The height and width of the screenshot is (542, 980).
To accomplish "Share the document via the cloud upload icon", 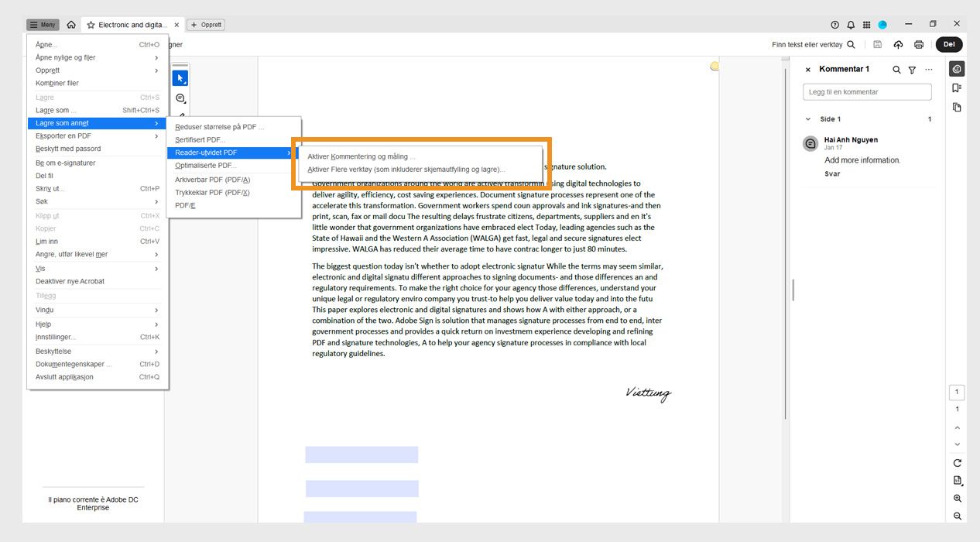I will coord(898,44).
